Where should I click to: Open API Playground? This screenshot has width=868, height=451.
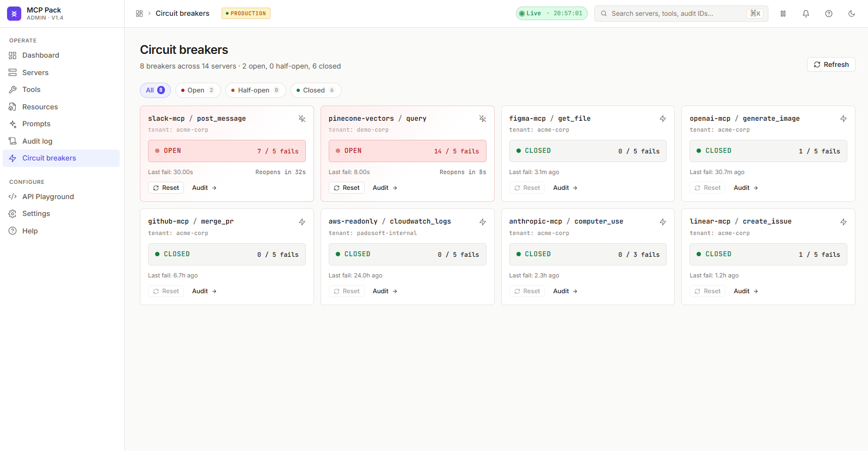point(61,197)
